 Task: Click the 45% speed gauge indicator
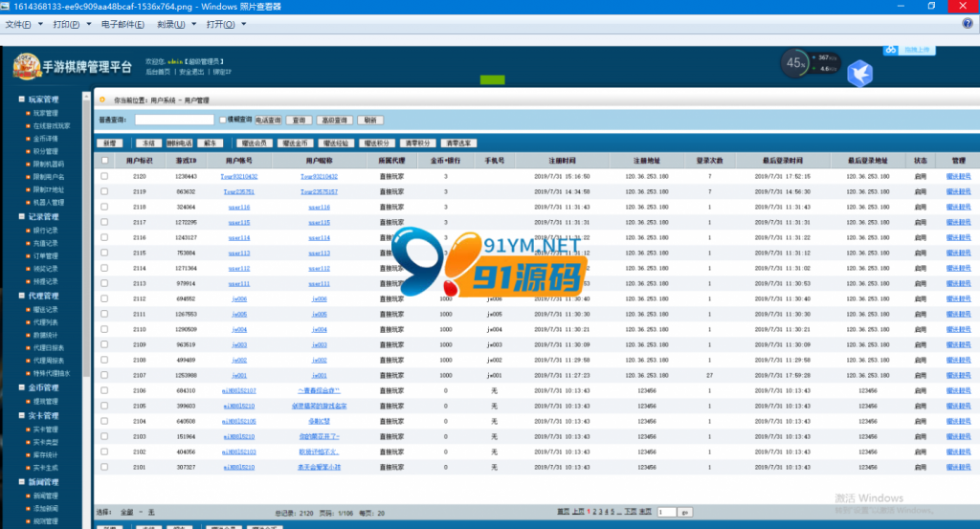tap(795, 63)
